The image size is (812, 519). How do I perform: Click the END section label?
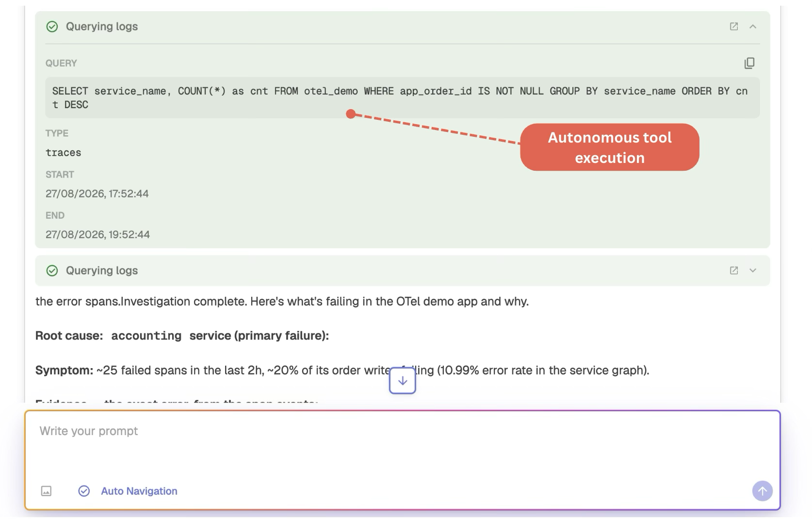(x=55, y=215)
